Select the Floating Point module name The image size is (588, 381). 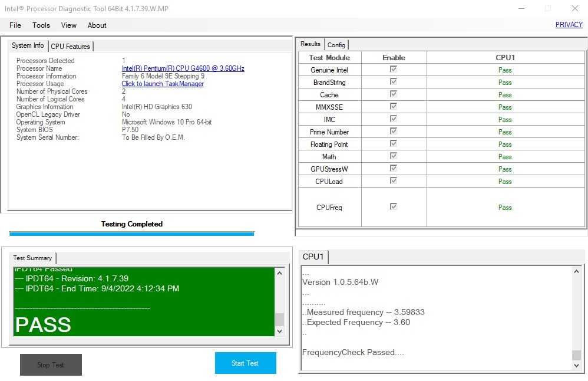[x=329, y=144]
